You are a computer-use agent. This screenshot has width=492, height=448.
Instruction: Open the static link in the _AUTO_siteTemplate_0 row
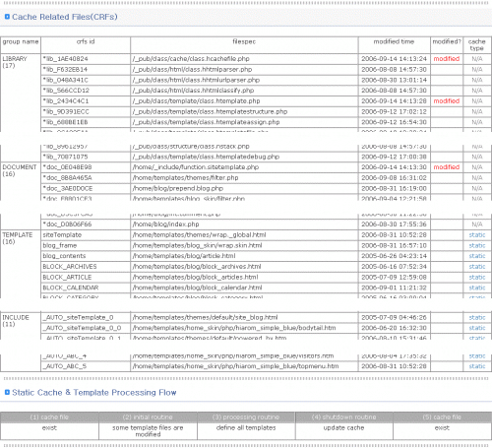tap(477, 317)
